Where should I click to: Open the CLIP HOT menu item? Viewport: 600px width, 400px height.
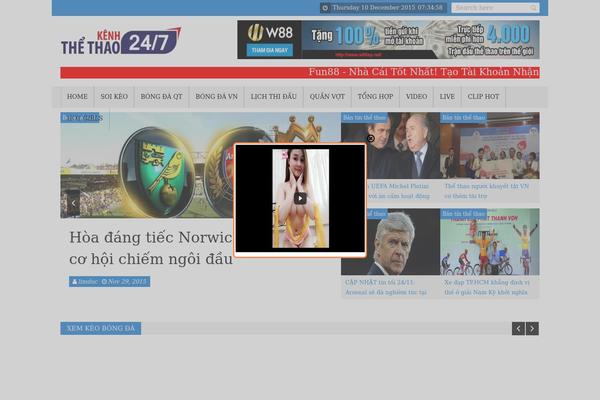(483, 97)
